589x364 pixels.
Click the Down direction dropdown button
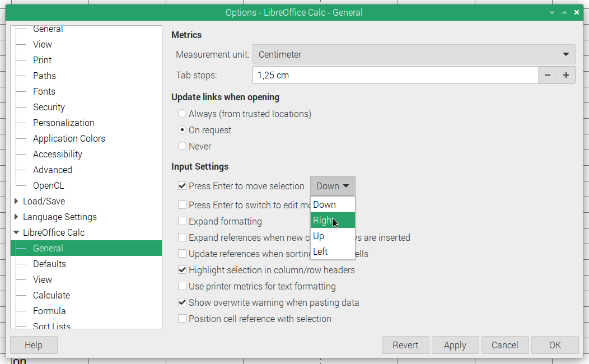(x=333, y=186)
